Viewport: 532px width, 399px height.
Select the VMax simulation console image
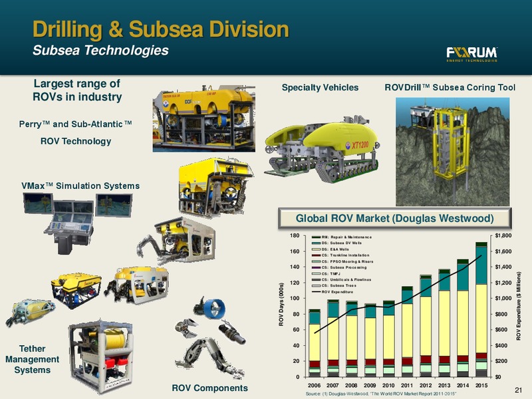(77, 223)
